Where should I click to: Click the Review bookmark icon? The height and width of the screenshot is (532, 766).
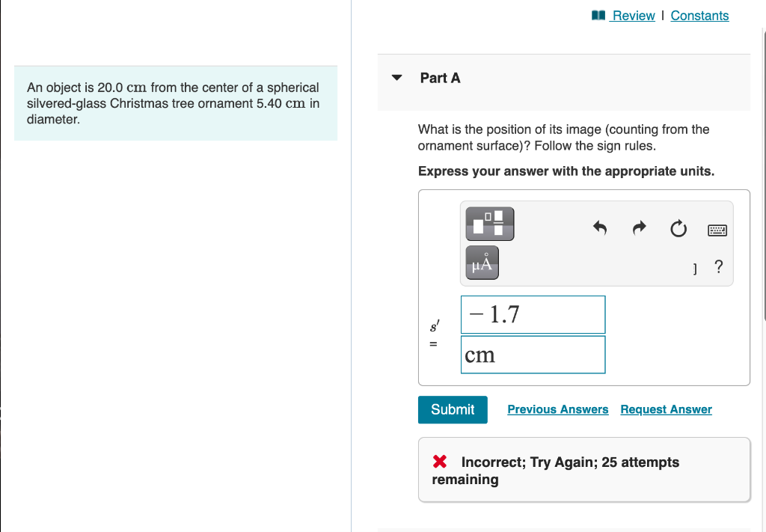coord(598,14)
